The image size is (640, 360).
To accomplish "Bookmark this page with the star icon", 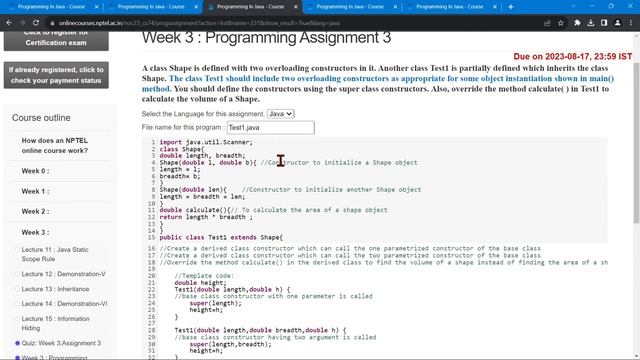I will [x=561, y=23].
